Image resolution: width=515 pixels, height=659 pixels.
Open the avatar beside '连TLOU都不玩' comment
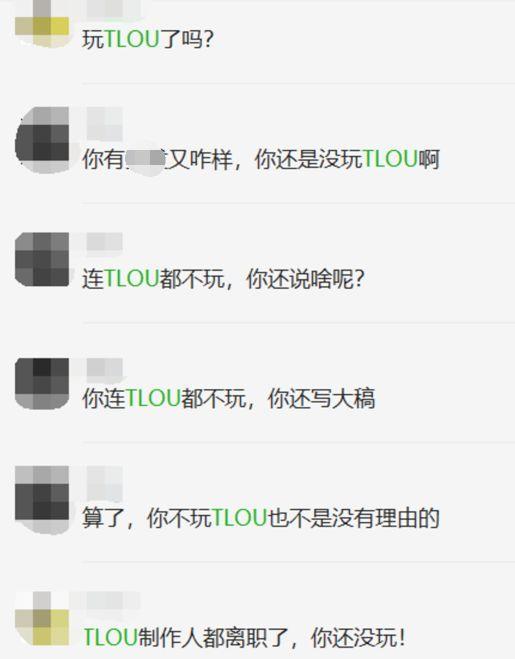coord(42,259)
